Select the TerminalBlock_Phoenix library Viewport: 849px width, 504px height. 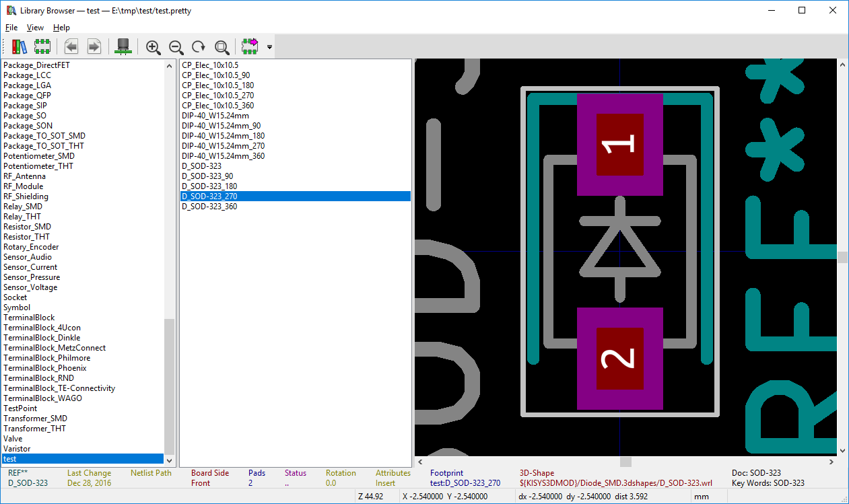pyautogui.click(x=44, y=368)
